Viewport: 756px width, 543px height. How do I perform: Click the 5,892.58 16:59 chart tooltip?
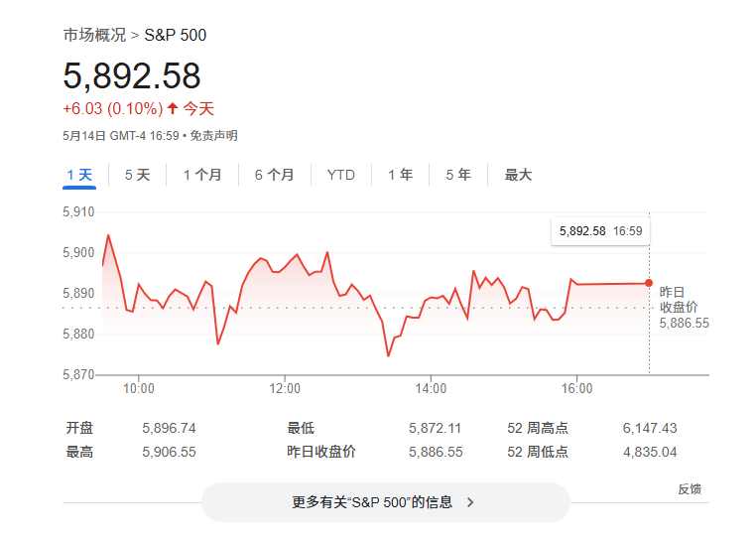[x=600, y=230]
